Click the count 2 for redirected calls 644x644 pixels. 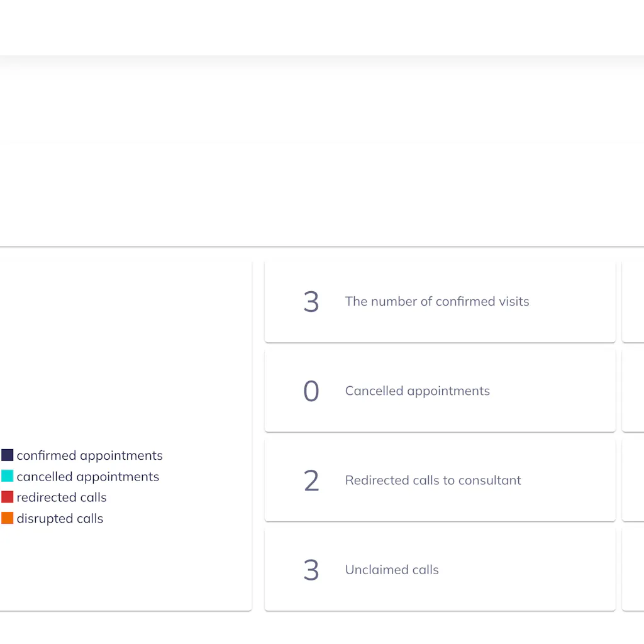tap(311, 480)
